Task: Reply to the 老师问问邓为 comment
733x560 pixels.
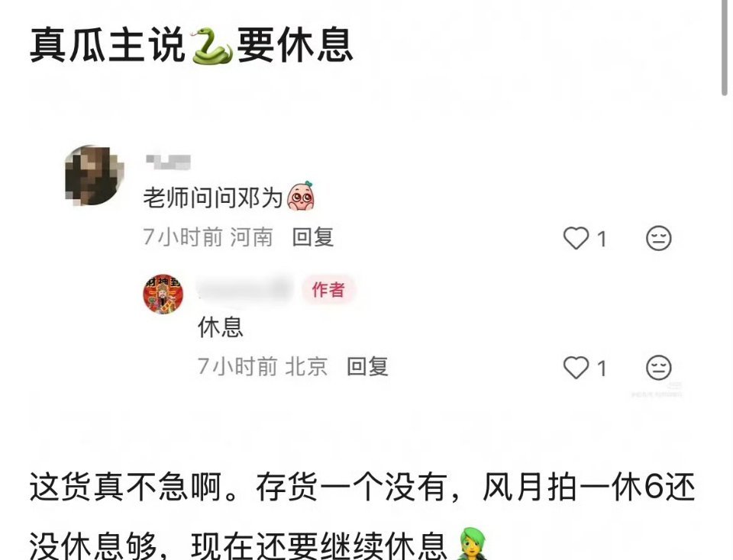Action: pos(313,237)
